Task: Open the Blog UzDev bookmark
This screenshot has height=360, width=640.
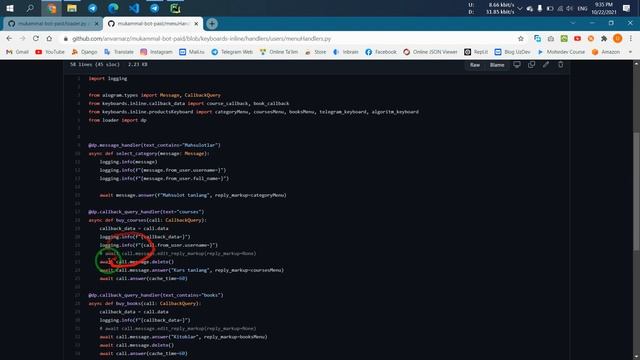Action: coord(512,52)
